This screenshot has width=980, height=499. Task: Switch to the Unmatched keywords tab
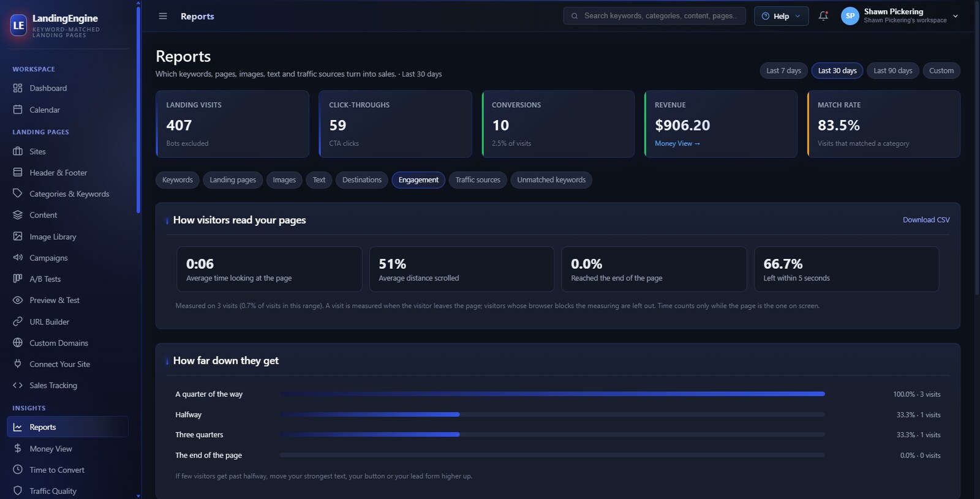point(551,180)
